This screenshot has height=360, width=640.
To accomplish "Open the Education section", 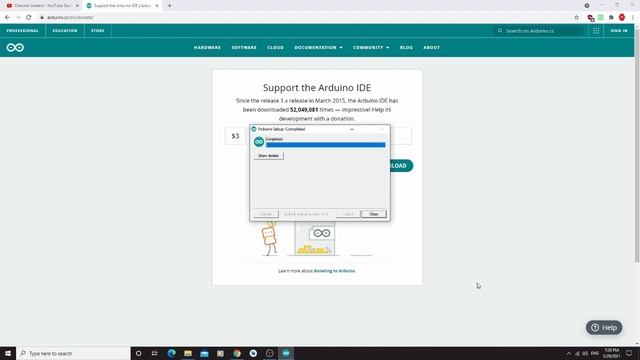I will coord(64,31).
